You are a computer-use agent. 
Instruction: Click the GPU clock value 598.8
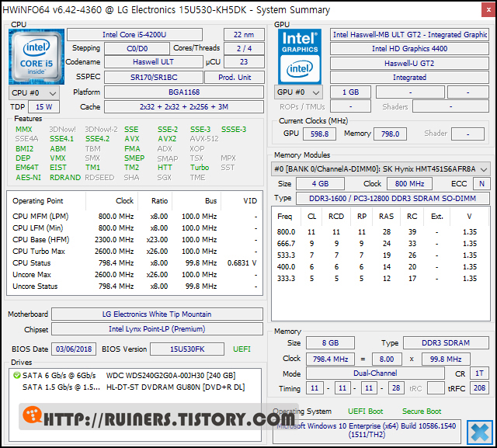coord(319,134)
